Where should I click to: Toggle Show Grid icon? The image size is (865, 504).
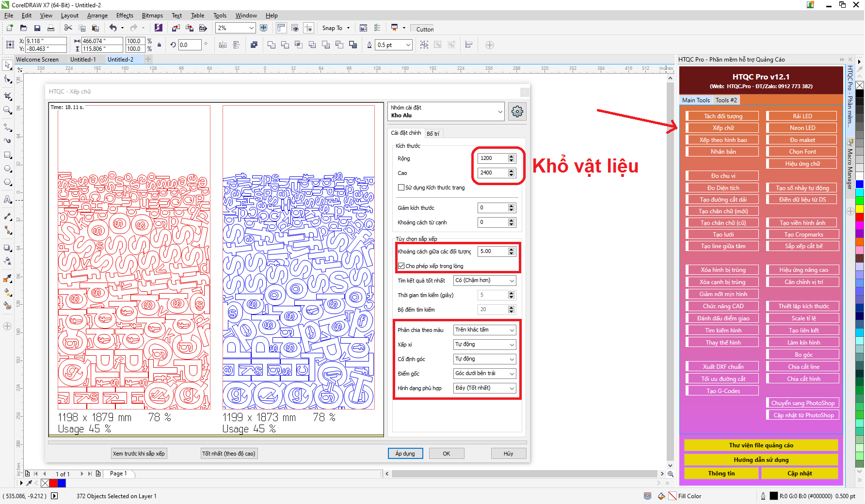[295, 28]
